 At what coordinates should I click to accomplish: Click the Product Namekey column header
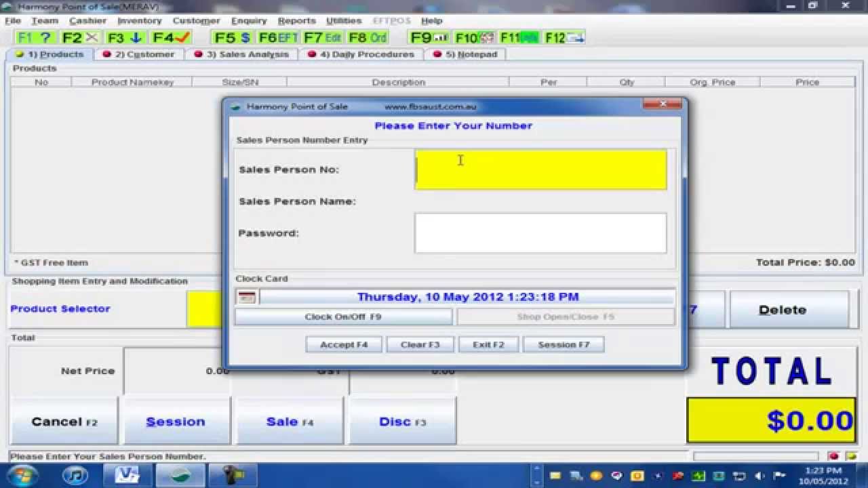click(132, 82)
